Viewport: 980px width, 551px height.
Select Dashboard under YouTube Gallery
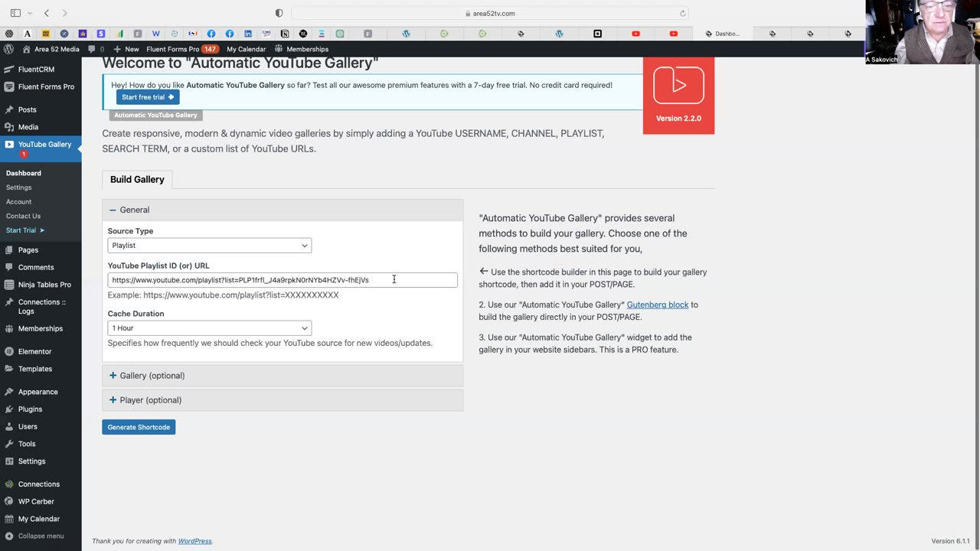click(x=24, y=173)
